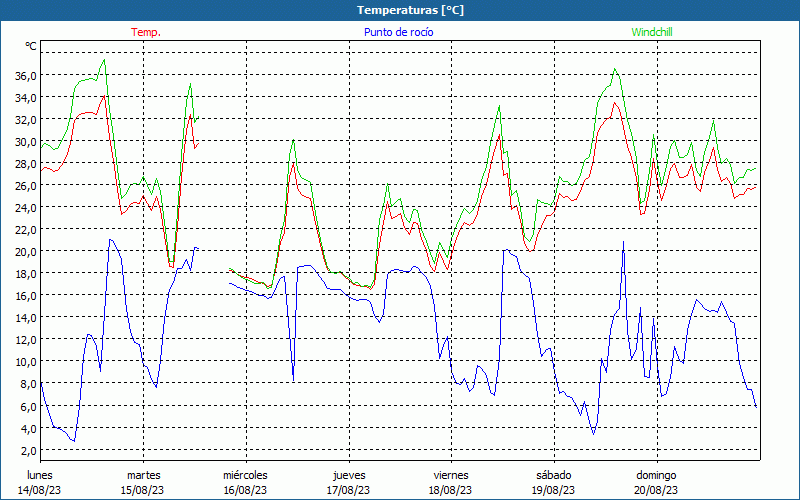Image resolution: width=800 pixels, height=500 pixels.
Task: Click the 34,0 y-axis value
Action: click(27, 97)
